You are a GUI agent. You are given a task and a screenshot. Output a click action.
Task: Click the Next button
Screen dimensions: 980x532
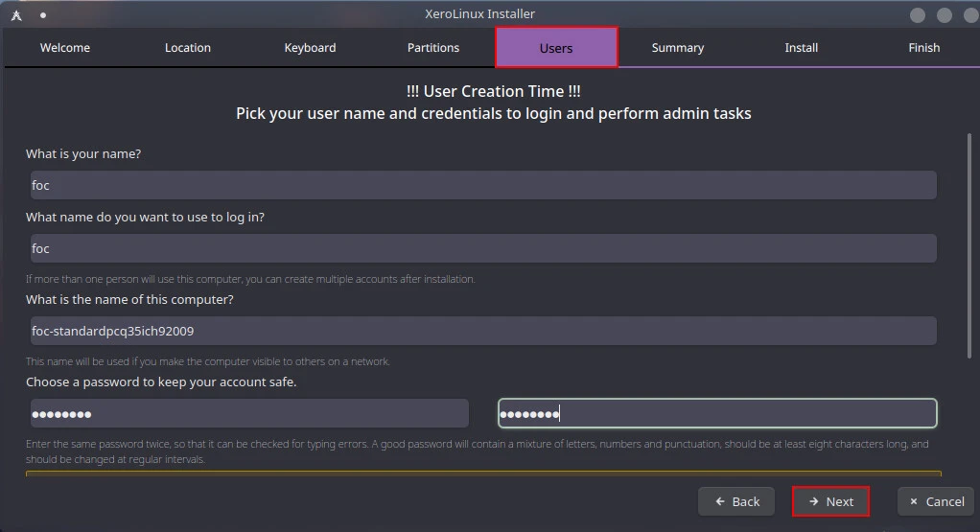(830, 501)
